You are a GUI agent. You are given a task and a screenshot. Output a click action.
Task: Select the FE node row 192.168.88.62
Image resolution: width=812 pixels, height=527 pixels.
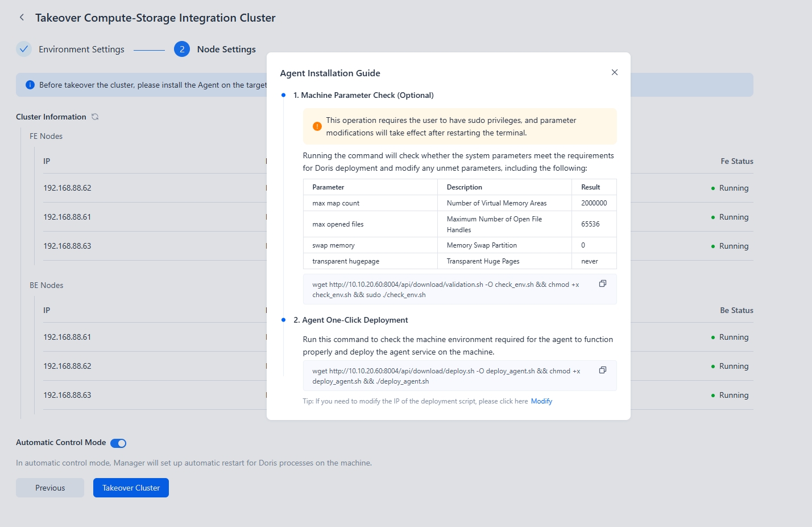click(68, 188)
